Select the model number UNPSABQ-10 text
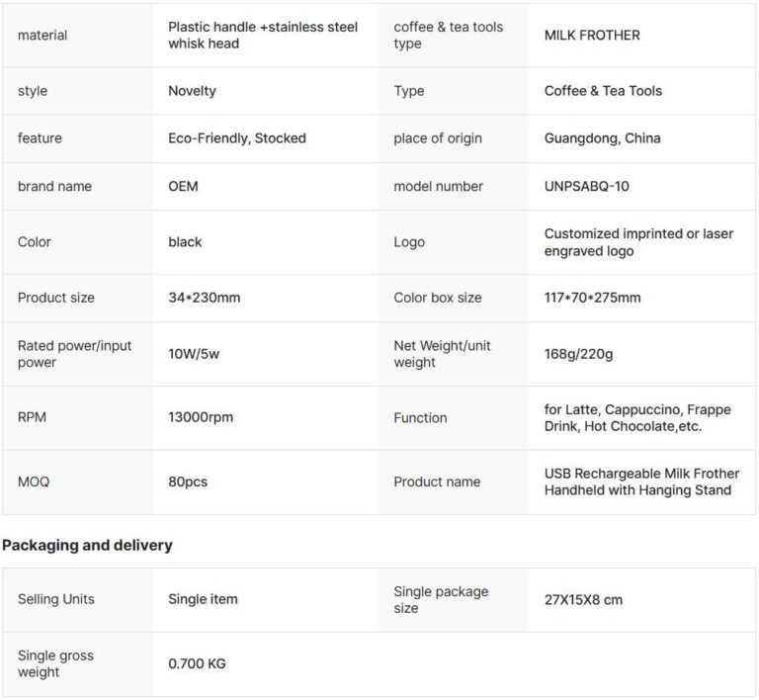 [x=586, y=187]
